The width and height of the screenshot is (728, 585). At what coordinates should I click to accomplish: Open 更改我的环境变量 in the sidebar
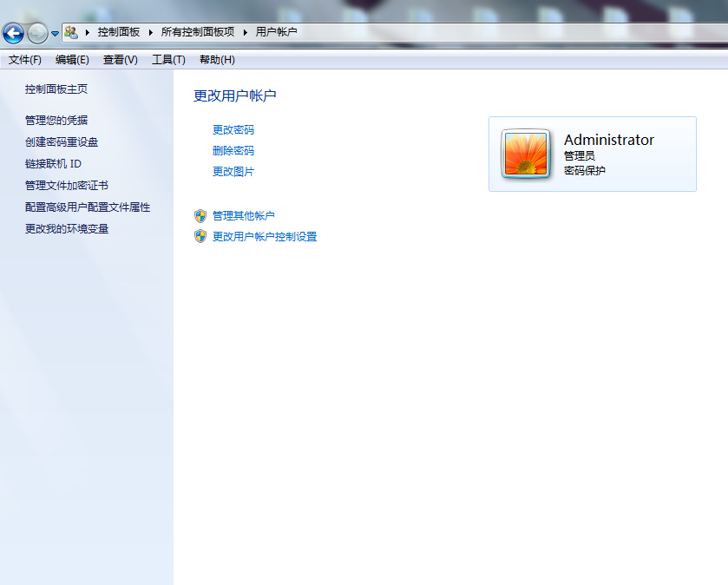coord(67,229)
